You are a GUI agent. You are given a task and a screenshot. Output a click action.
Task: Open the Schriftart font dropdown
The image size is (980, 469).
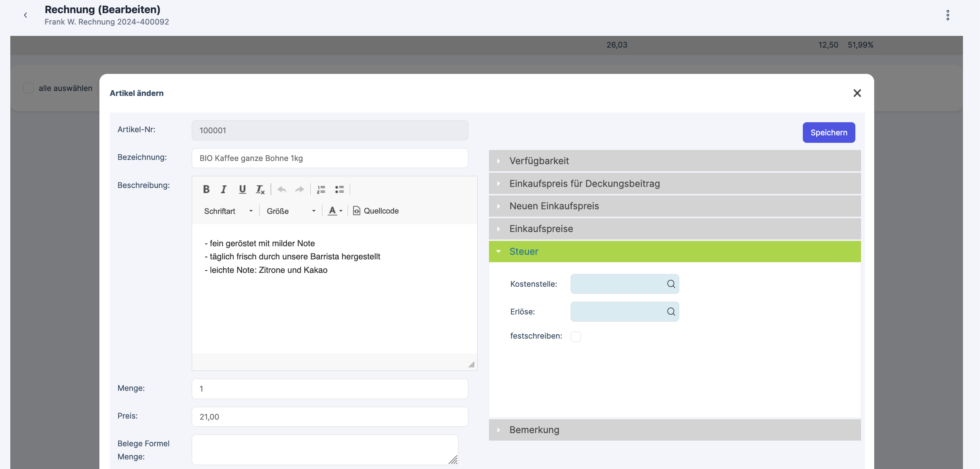click(228, 211)
